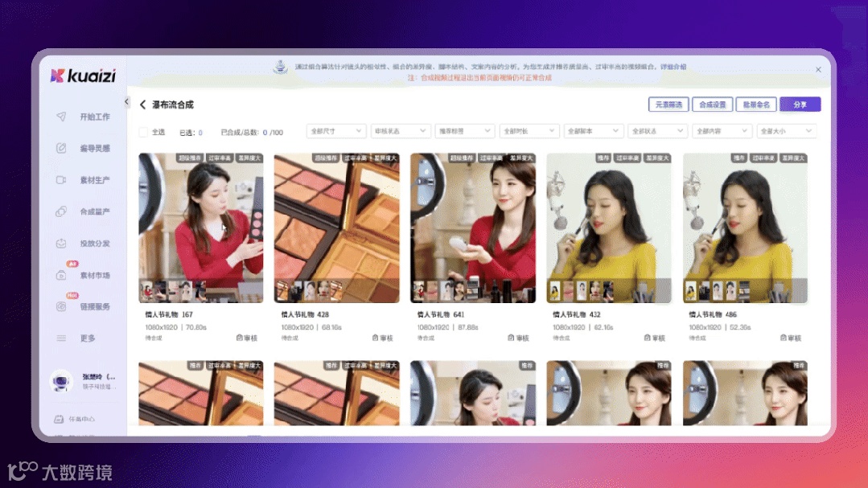
Task: Click the 合成设置 button
Action: click(713, 105)
